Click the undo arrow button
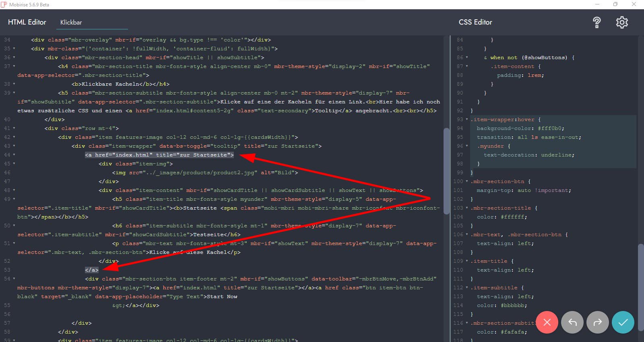This screenshot has width=644, height=342. 572,322
